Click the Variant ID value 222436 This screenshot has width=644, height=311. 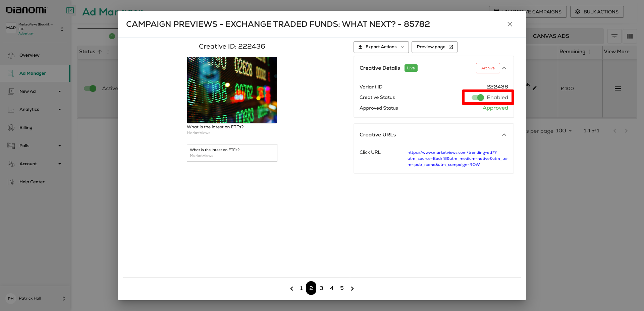coord(497,87)
